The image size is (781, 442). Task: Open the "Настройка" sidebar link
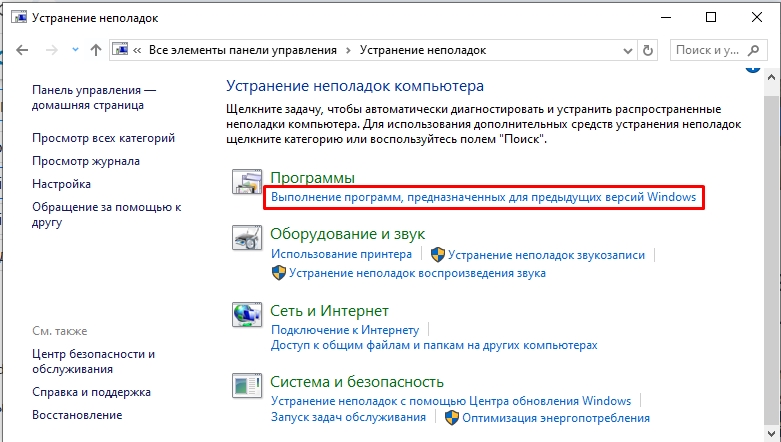pyautogui.click(x=61, y=184)
